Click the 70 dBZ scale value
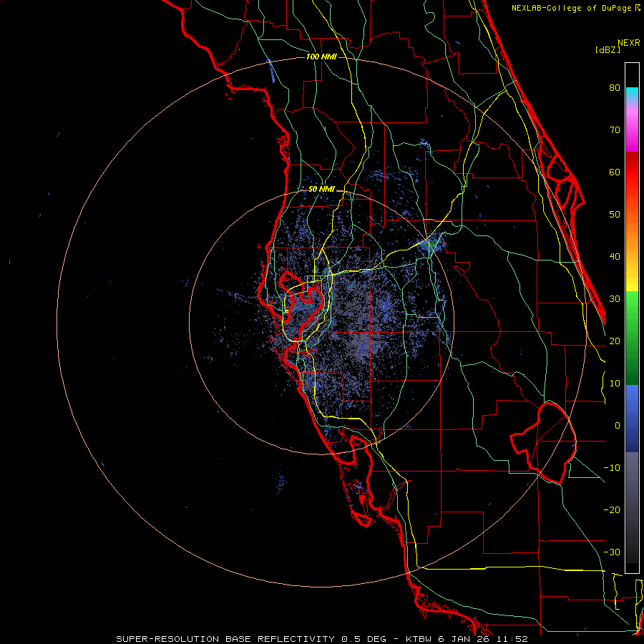Image resolution: width=644 pixels, height=644 pixels. coord(615,130)
